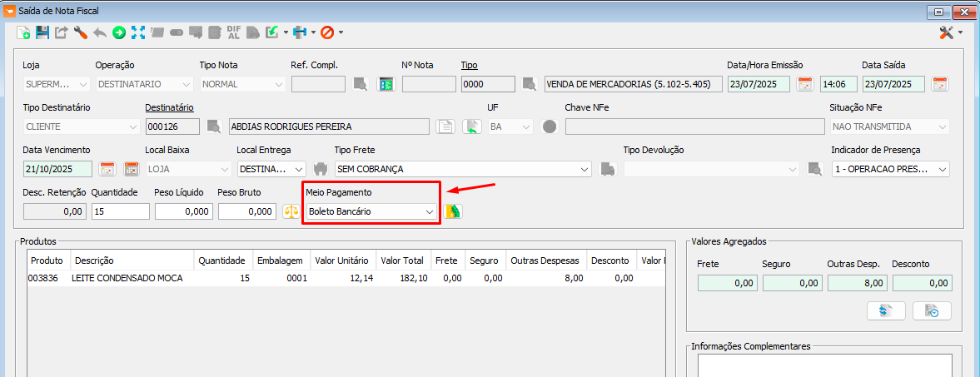Click the Valor Unitário column header
The height and width of the screenshot is (377, 980).
341,260
